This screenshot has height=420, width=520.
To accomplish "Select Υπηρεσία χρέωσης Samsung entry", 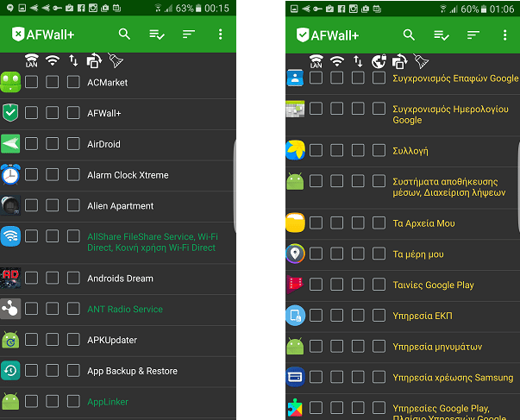I will click(453, 378).
